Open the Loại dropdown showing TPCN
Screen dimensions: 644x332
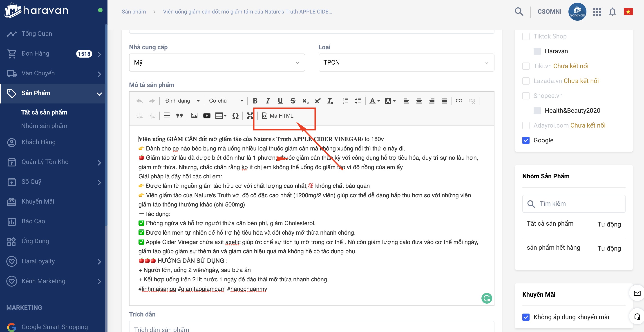click(406, 63)
